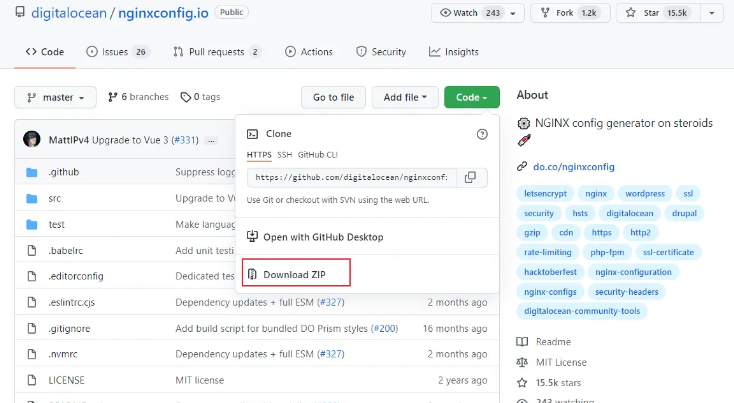
Task: Open the Watch notifications dropdown
Action: (x=477, y=13)
